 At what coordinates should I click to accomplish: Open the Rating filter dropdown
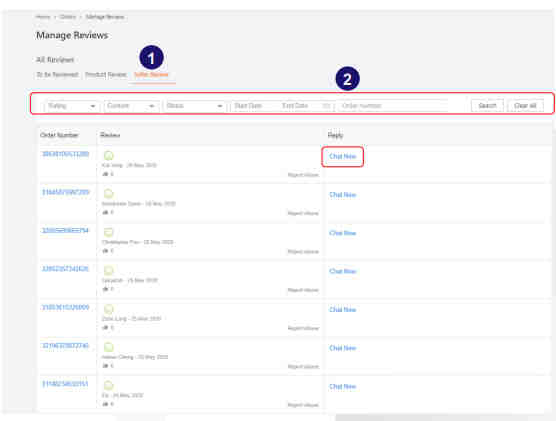(x=72, y=106)
